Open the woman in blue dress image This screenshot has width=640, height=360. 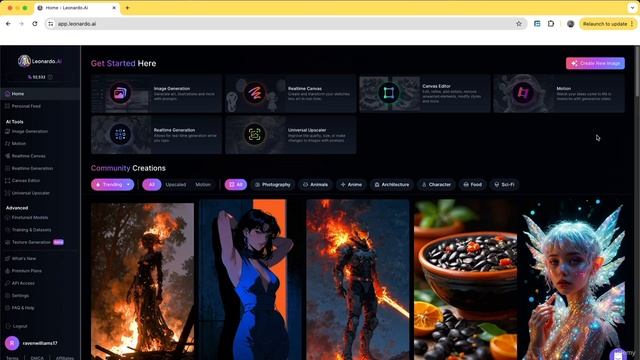250,280
